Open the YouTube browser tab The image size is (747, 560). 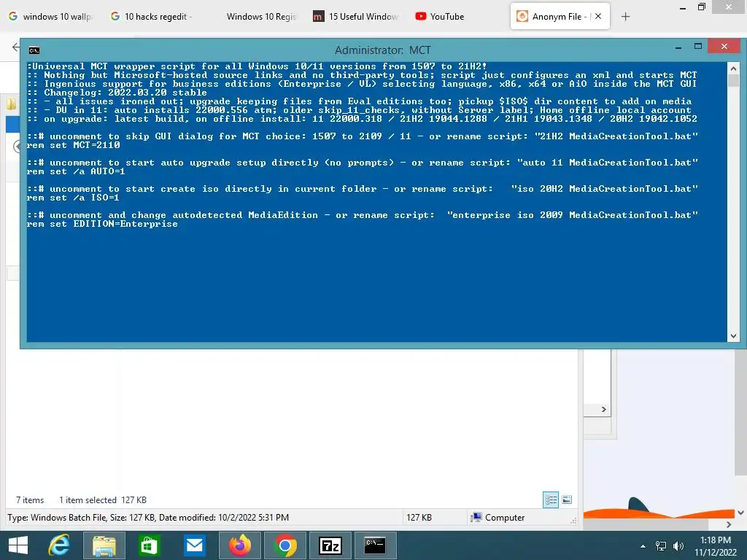coord(440,16)
